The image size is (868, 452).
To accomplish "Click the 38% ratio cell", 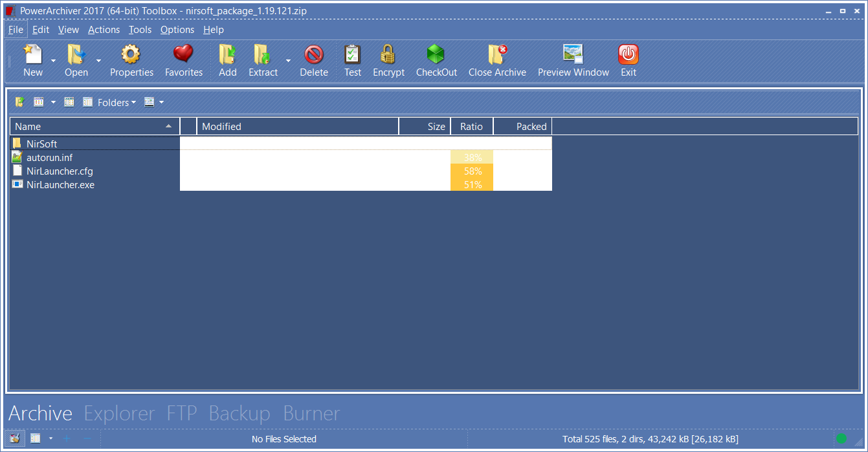I will coord(472,157).
